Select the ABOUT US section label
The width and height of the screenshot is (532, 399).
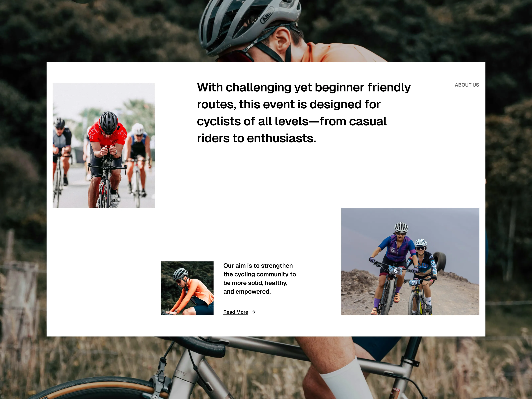(x=467, y=85)
